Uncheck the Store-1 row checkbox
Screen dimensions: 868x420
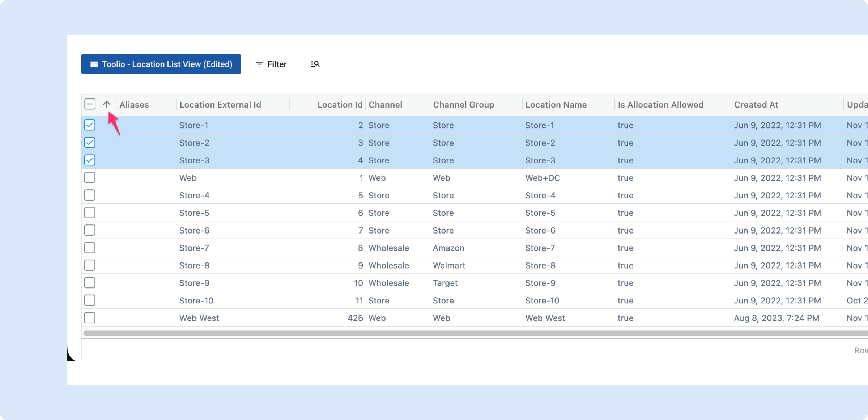tap(90, 125)
